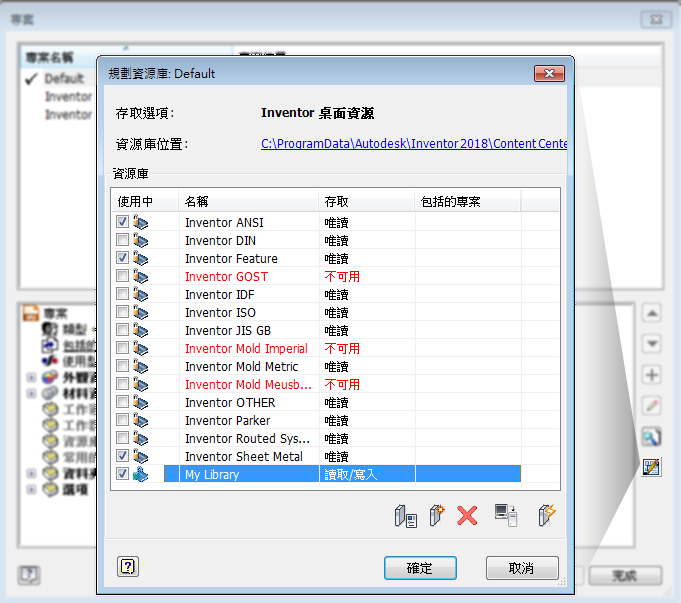Screen dimensions: 681x603
Task: Select the Inventor Mold Meusb... row
Action: pyautogui.click(x=316, y=384)
